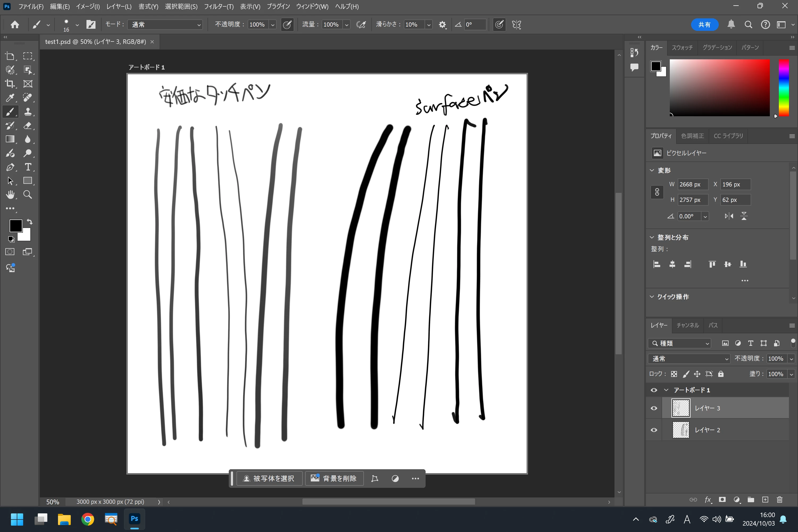Image resolution: width=798 pixels, height=532 pixels.
Task: Select the Horizontal Type tool
Action: pyautogui.click(x=28, y=167)
